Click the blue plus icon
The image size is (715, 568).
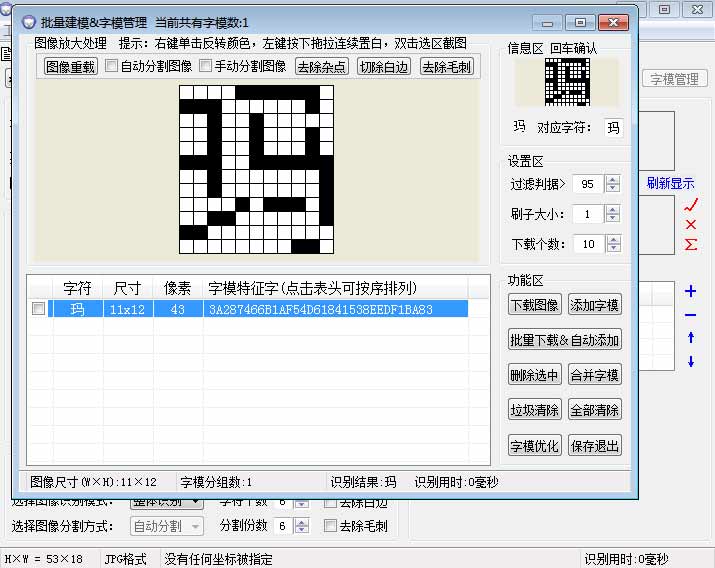point(690,291)
